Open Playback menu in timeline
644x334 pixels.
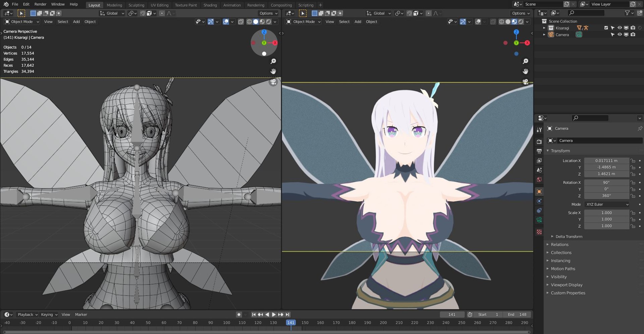(28, 315)
